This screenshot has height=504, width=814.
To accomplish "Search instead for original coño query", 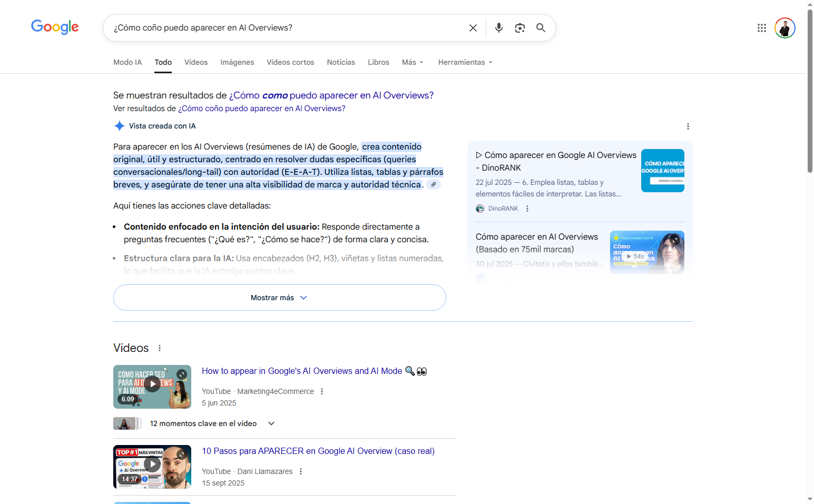I will (261, 108).
